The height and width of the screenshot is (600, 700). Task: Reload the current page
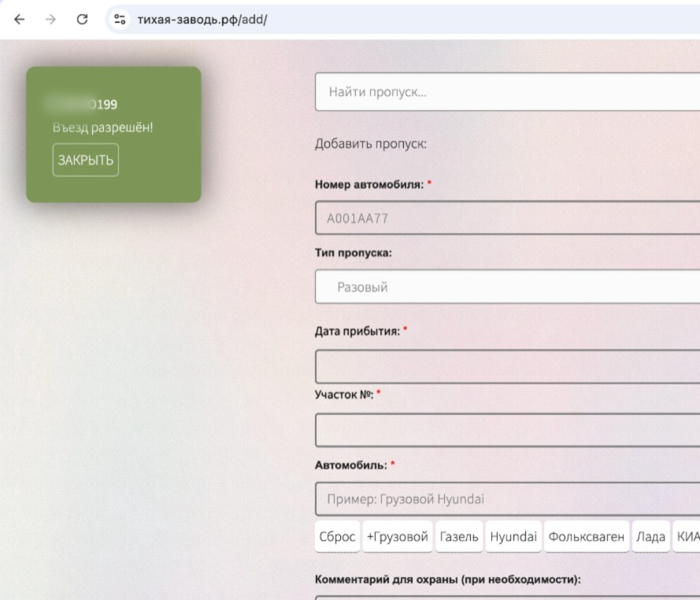point(82,19)
